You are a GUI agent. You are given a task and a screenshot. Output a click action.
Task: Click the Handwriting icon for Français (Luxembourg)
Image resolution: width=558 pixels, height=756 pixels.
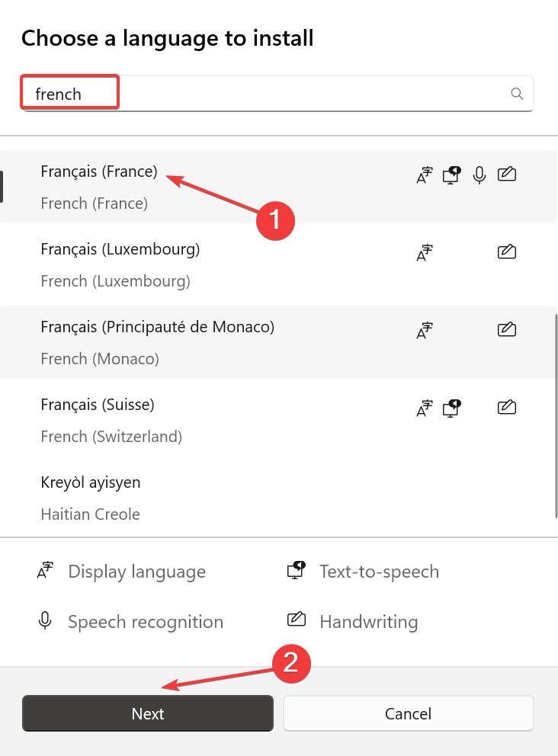(x=507, y=251)
